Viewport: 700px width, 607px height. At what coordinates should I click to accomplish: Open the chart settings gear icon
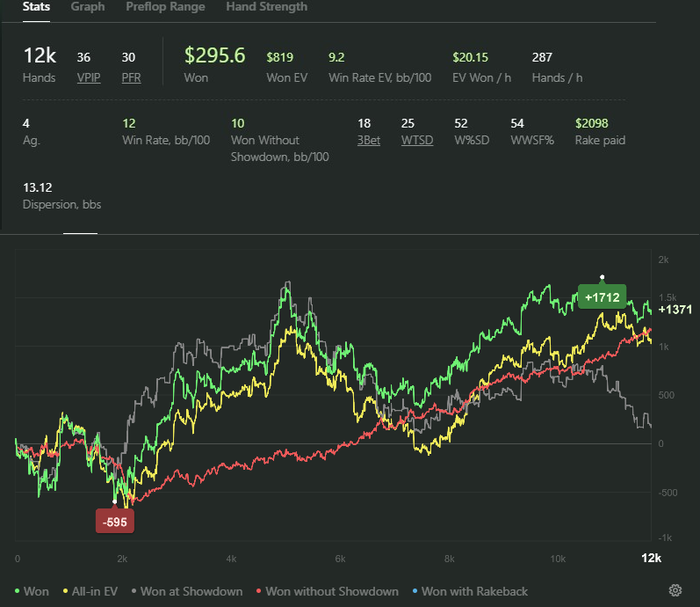(675, 591)
